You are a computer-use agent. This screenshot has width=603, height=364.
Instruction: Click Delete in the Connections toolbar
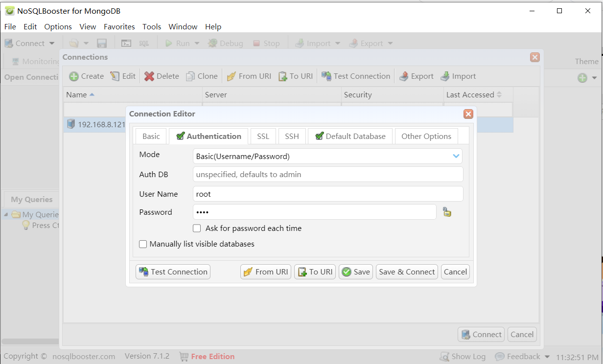click(x=162, y=76)
